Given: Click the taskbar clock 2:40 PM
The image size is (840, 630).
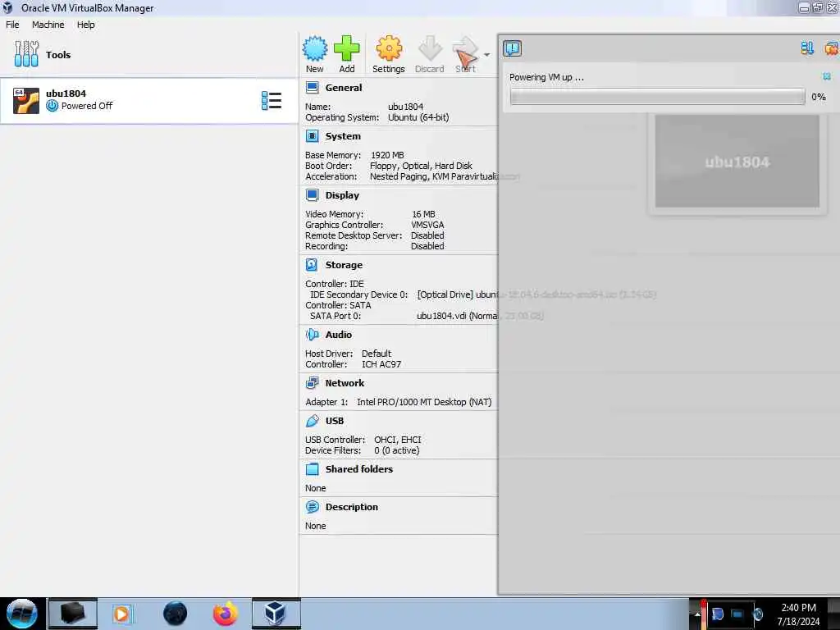Looking at the screenshot, I should pyautogui.click(x=798, y=608).
